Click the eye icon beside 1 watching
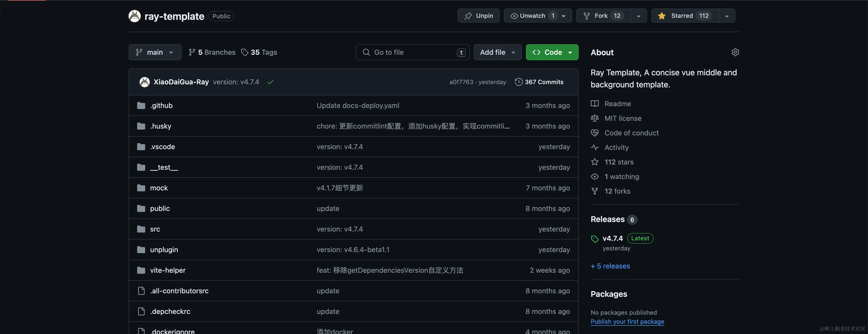This screenshot has height=334, width=868. pyautogui.click(x=595, y=176)
